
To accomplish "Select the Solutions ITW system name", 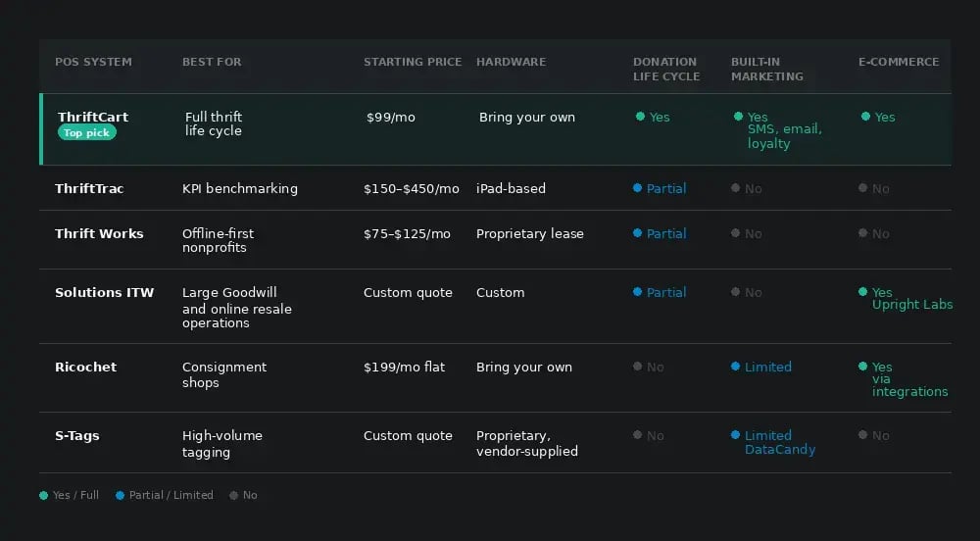I will [x=105, y=292].
